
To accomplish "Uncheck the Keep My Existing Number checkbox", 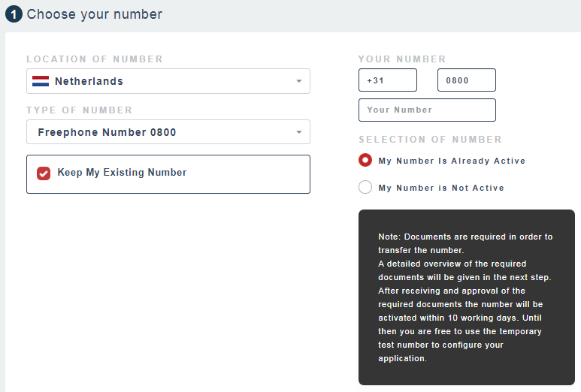I will pos(44,173).
